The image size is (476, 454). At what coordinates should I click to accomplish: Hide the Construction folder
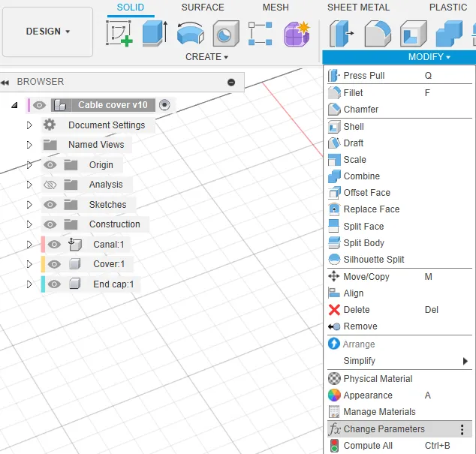[50, 224]
